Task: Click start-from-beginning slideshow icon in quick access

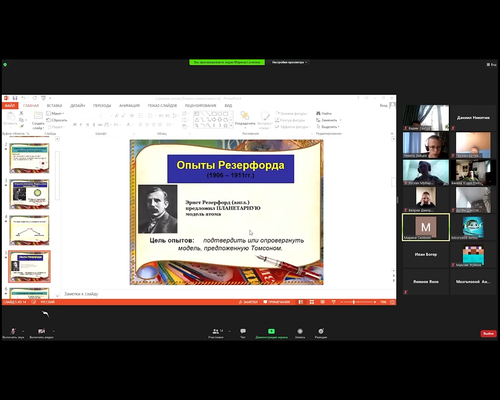Action: tap(43, 98)
